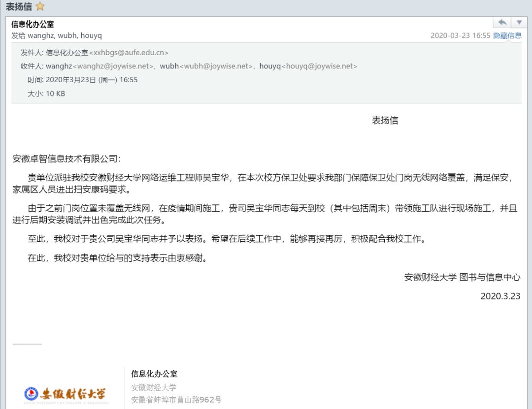Click the bold sender name 信息化办公室 at top
532x409 pixels.
[x=33, y=24]
